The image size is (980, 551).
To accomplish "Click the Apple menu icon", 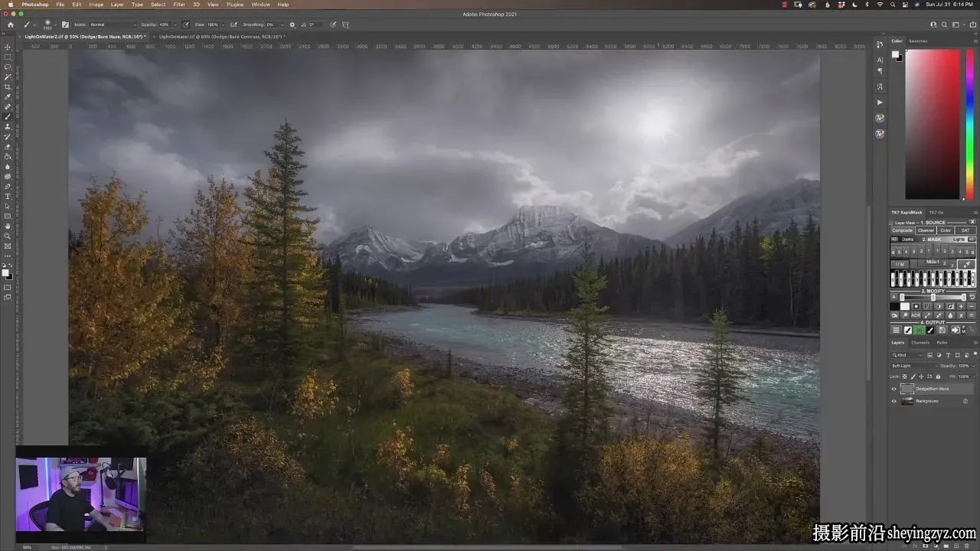I will (x=10, y=5).
